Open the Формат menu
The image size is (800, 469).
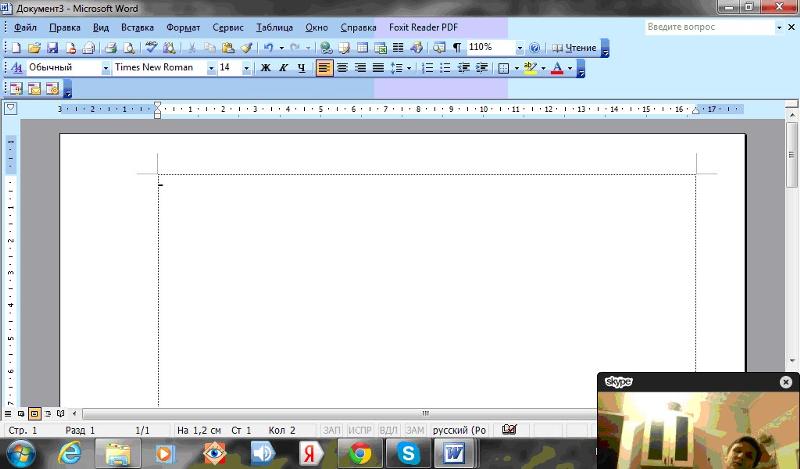(183, 28)
